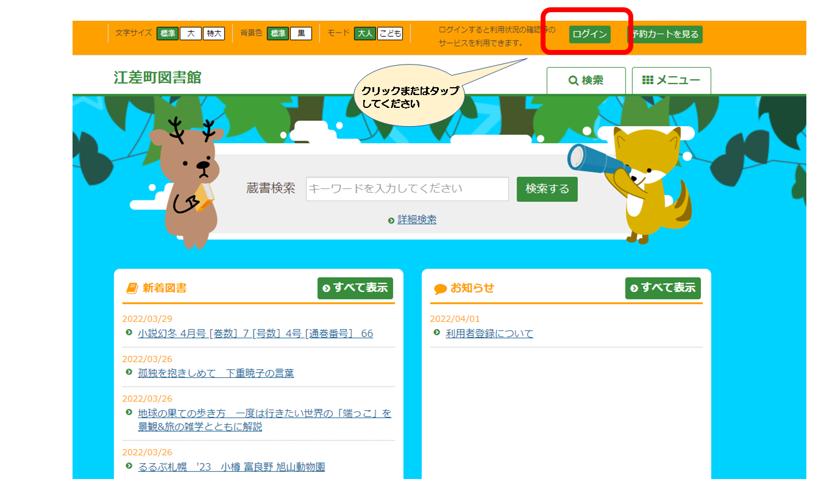
Task: Select 大人 mode
Action: pyautogui.click(x=365, y=34)
